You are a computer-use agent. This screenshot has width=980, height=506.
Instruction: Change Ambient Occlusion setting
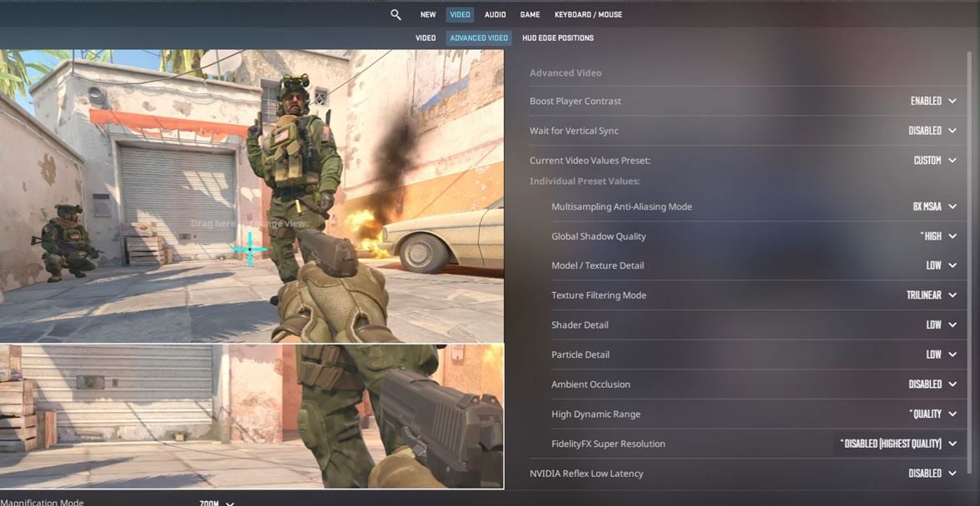click(x=933, y=384)
